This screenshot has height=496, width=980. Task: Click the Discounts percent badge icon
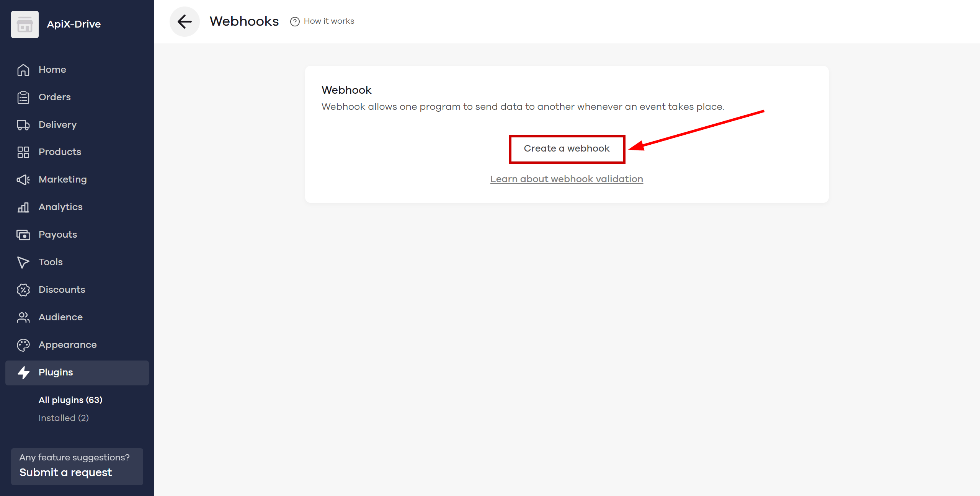(x=23, y=290)
